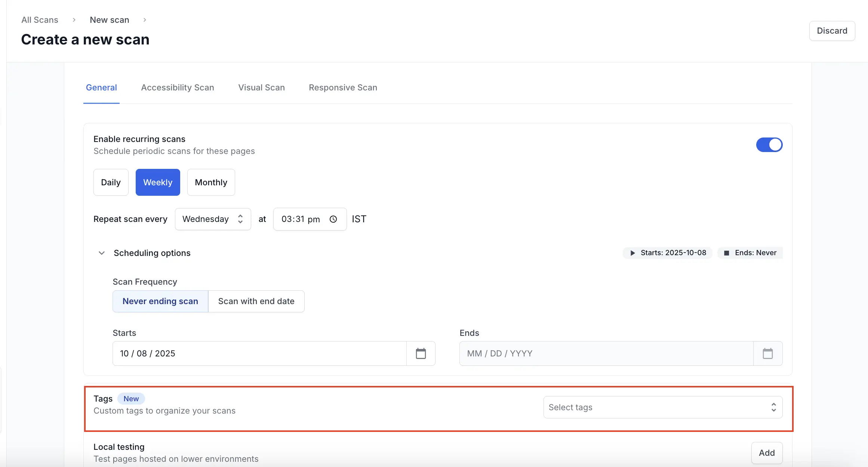Image resolution: width=868 pixels, height=467 pixels.
Task: Select Never ending scan option
Action: (160, 301)
